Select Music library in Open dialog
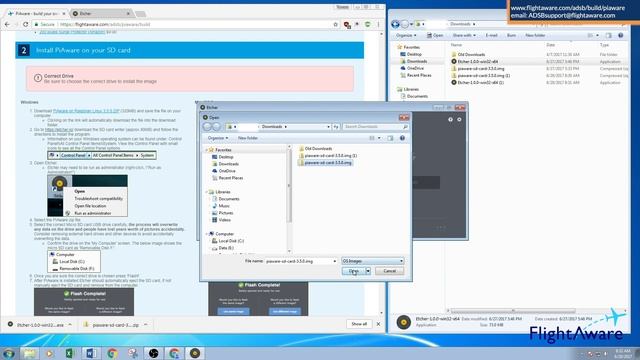The image size is (640, 360). click(221, 206)
